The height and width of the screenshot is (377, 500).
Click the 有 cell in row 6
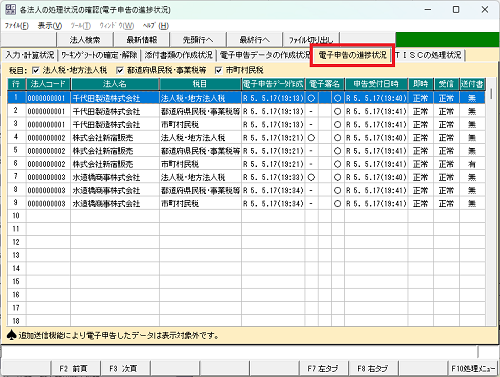point(472,164)
